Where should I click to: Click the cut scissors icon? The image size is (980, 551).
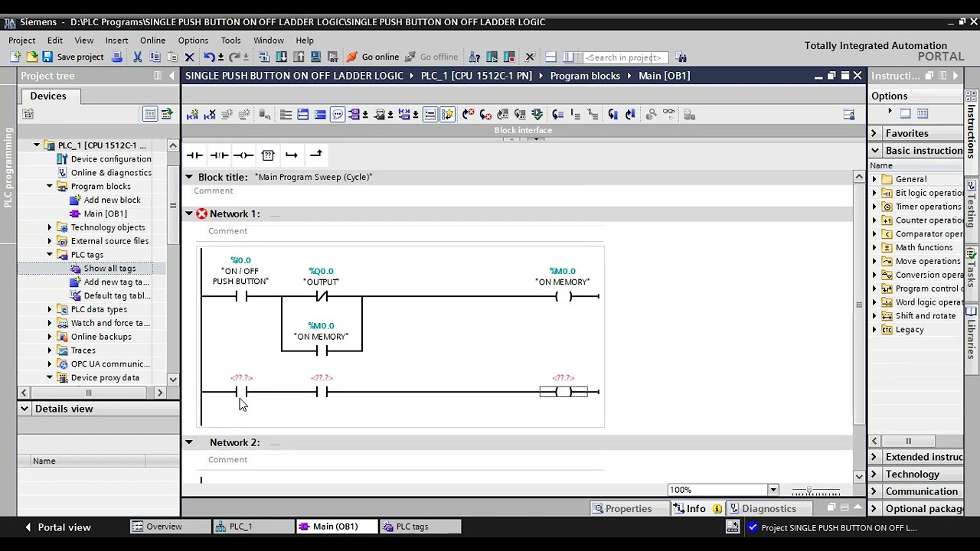pos(137,57)
